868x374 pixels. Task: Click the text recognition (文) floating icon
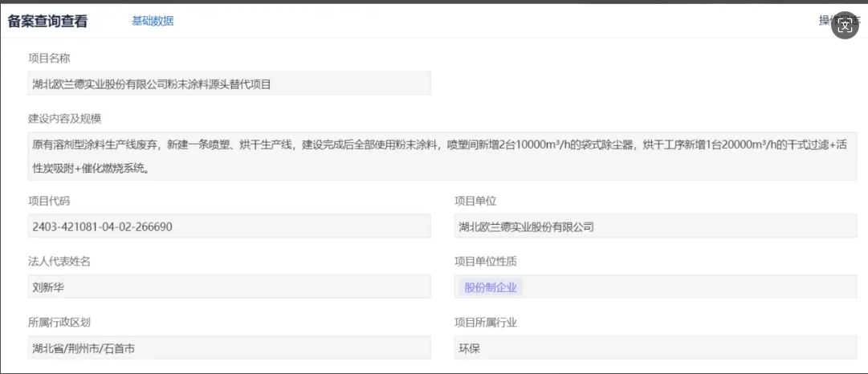point(846,26)
